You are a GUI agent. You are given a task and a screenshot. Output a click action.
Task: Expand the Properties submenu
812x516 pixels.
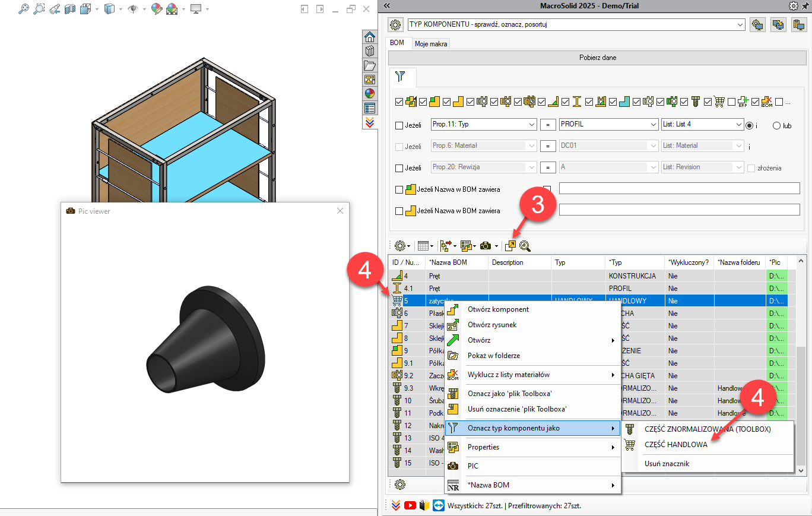click(533, 447)
